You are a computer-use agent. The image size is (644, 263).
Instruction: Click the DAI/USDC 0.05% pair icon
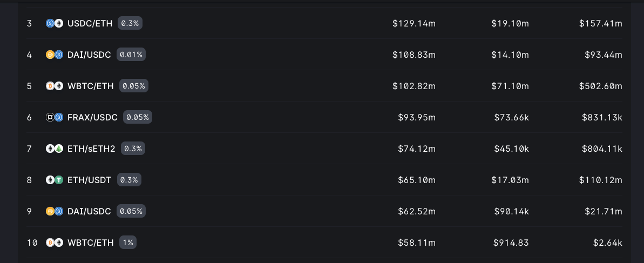tap(55, 211)
